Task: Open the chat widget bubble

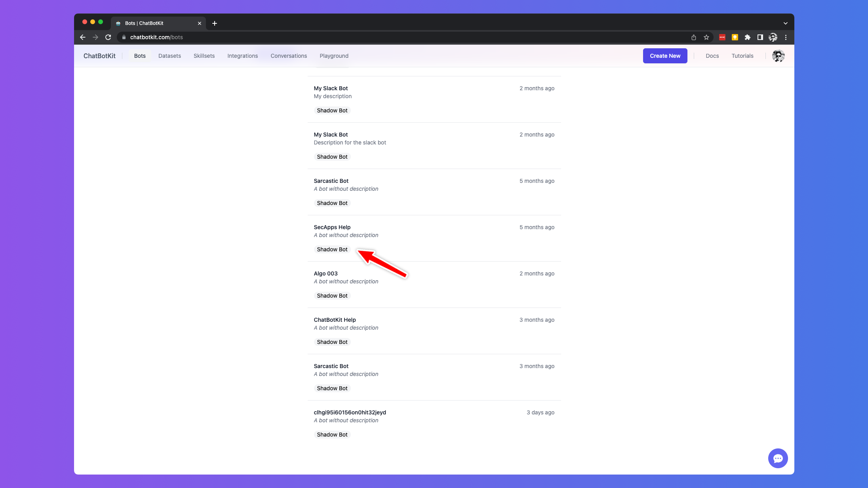Action: point(778,458)
